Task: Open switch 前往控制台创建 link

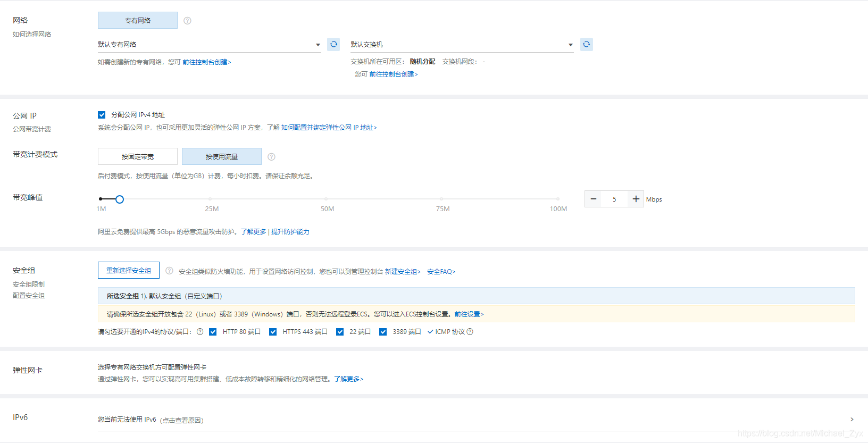Action: (x=394, y=74)
